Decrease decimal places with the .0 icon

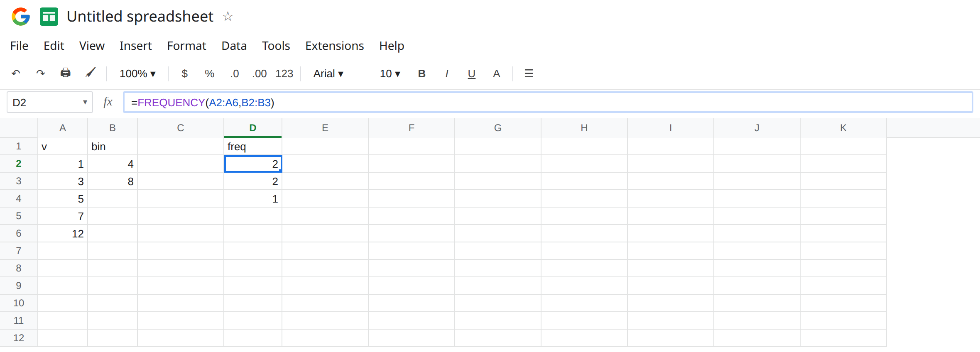click(235, 73)
